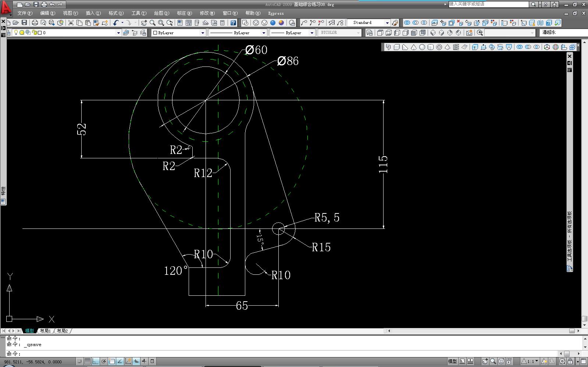Click the layer 0 color swatch square
This screenshot has width=588, height=367.
40,33
